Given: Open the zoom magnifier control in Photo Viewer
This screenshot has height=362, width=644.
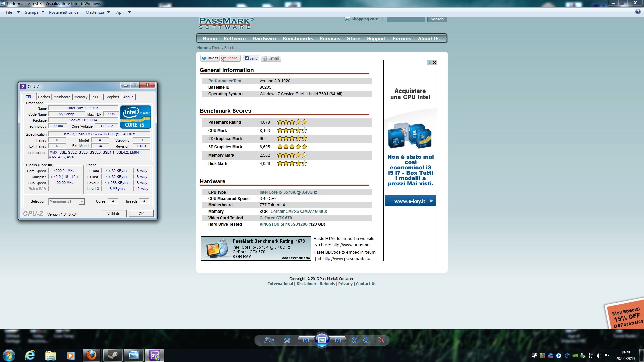Looking at the screenshot, I should coord(269,340).
